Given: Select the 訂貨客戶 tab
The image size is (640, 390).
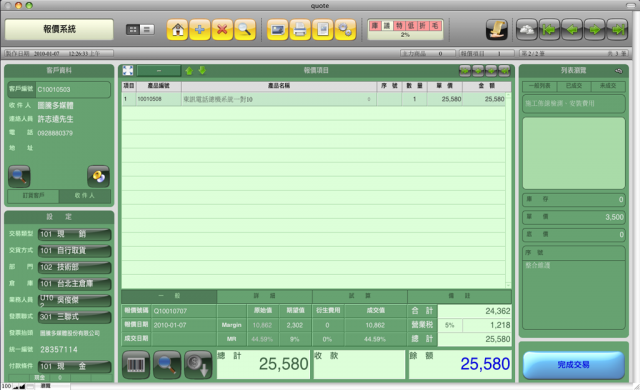Looking at the screenshot, I should pos(33,196).
